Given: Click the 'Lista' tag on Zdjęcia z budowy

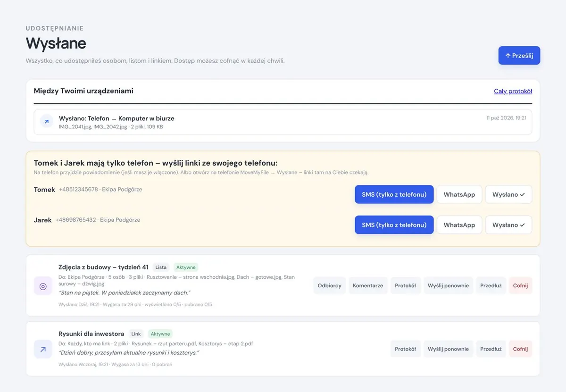Looking at the screenshot, I should (161, 267).
